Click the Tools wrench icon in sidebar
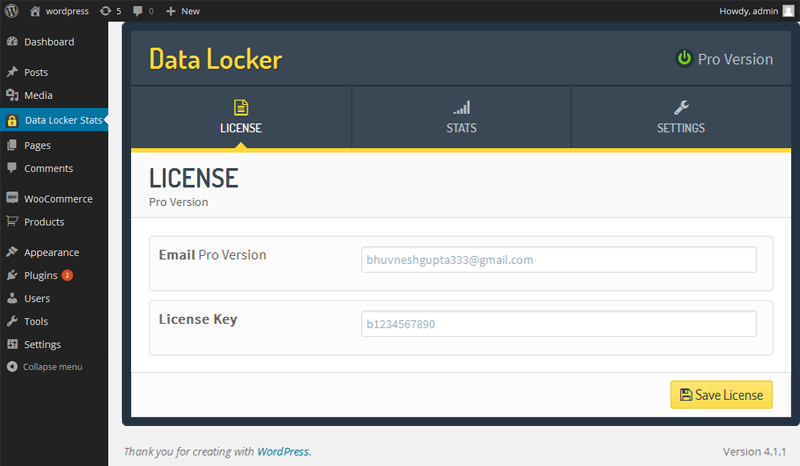The width and height of the screenshot is (800, 466). coord(12,321)
